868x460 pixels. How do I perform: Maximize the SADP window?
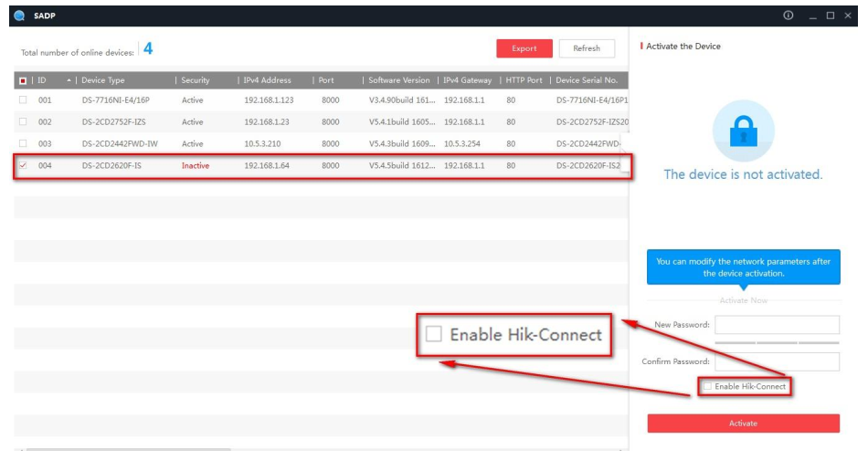[x=831, y=16]
